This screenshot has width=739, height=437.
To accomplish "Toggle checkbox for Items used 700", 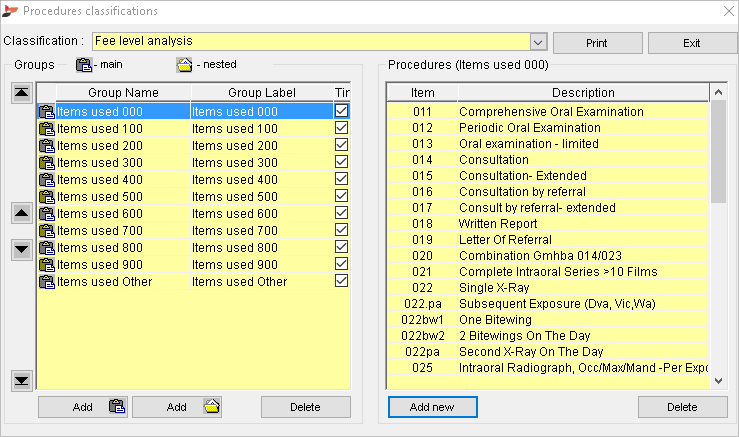I will pyautogui.click(x=342, y=230).
